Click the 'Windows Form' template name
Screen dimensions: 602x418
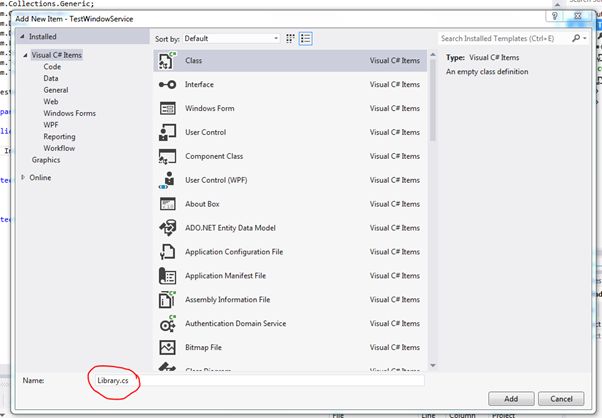pyautogui.click(x=210, y=108)
